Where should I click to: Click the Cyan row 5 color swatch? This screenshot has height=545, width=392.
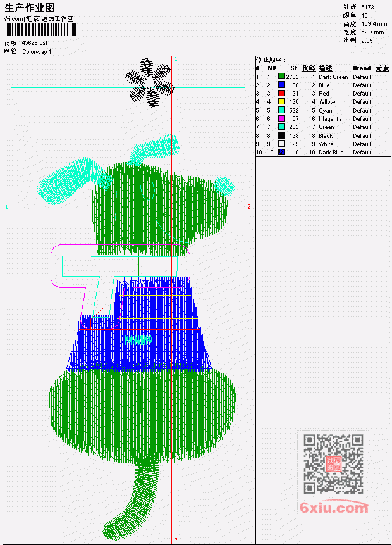pyautogui.click(x=281, y=111)
